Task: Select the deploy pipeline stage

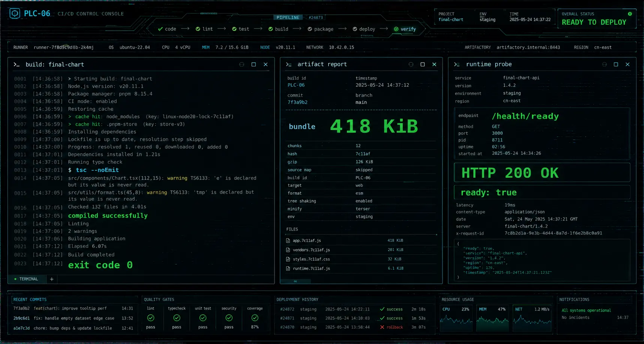Action: (364, 29)
